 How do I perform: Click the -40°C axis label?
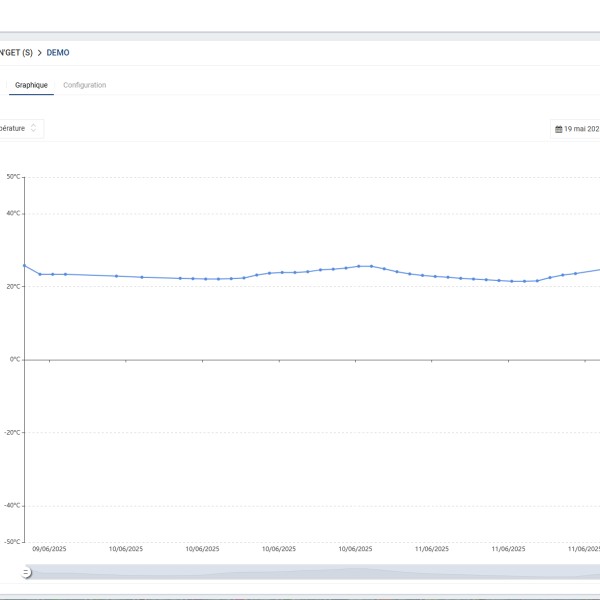point(12,505)
